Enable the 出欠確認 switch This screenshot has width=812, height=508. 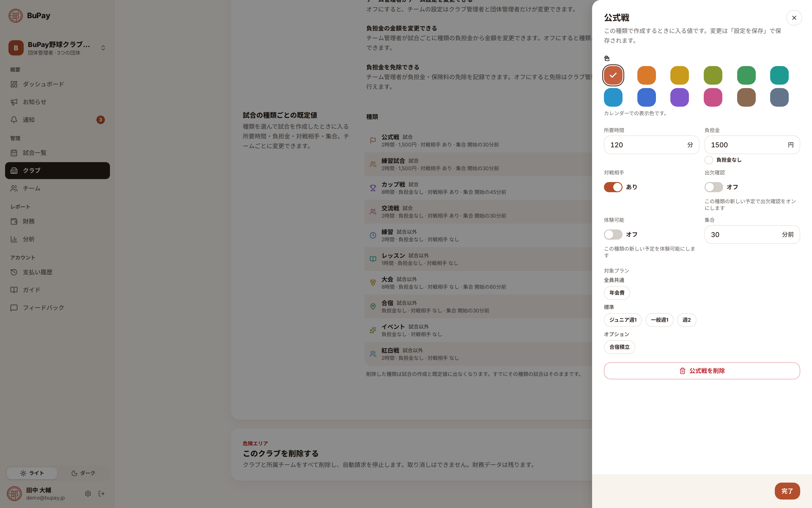click(x=714, y=187)
